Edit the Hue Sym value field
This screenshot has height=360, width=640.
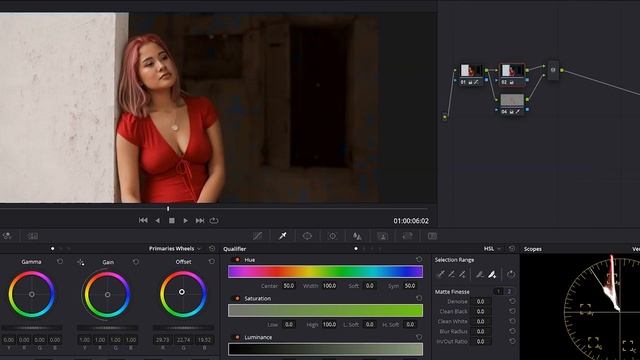click(x=410, y=286)
